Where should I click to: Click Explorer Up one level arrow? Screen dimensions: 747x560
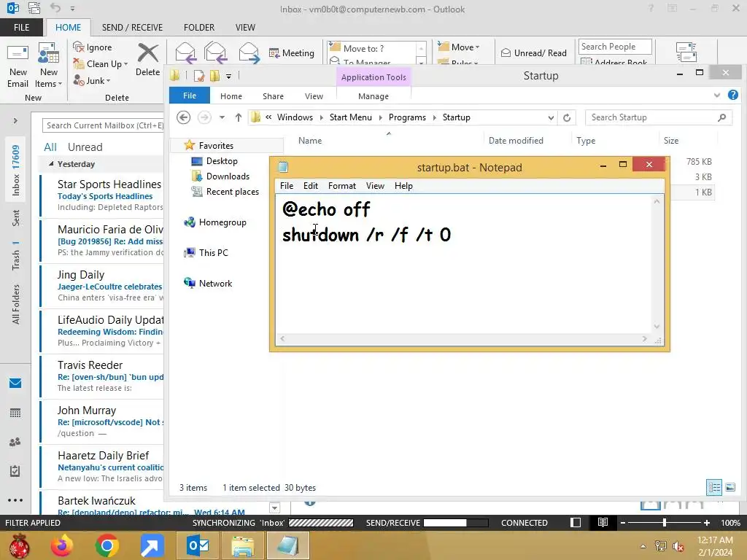239,117
